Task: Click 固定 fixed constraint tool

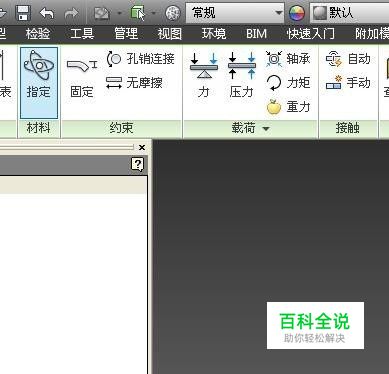Action: pyautogui.click(x=82, y=77)
